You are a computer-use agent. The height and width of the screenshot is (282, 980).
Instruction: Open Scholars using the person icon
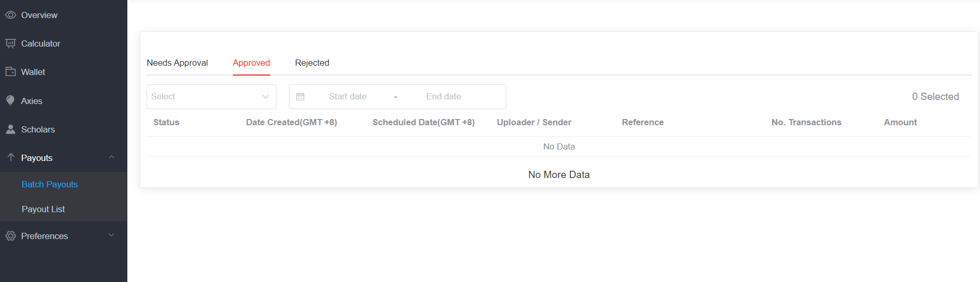[x=10, y=129]
